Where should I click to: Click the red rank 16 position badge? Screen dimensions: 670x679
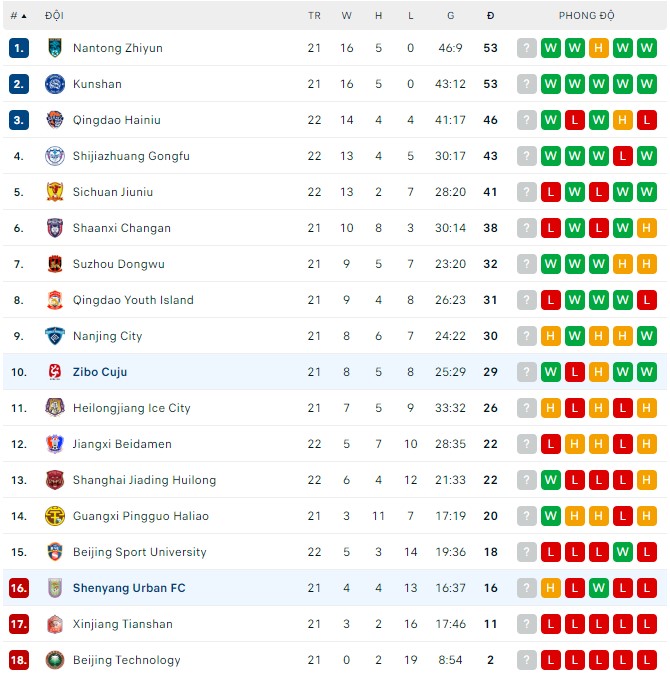pos(18,588)
